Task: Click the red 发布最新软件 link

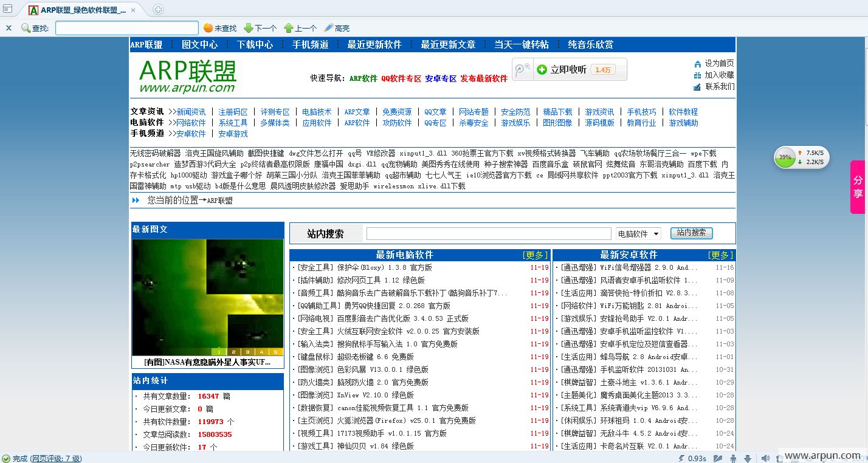Action: point(484,78)
